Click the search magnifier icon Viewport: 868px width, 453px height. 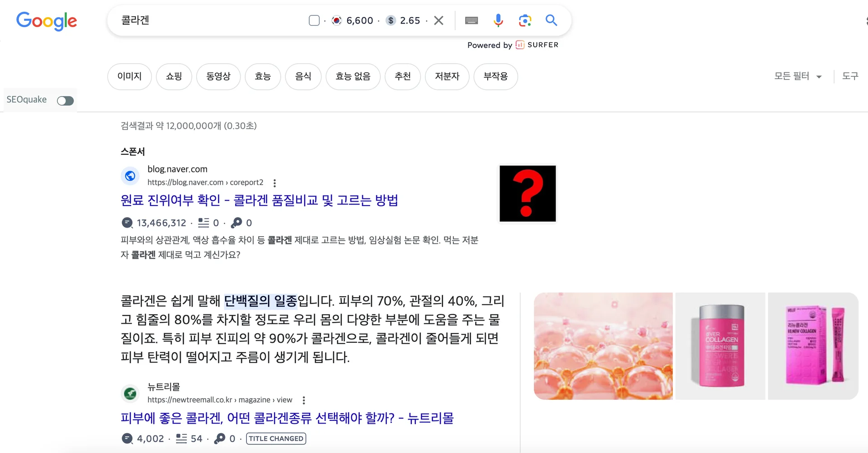coord(551,20)
